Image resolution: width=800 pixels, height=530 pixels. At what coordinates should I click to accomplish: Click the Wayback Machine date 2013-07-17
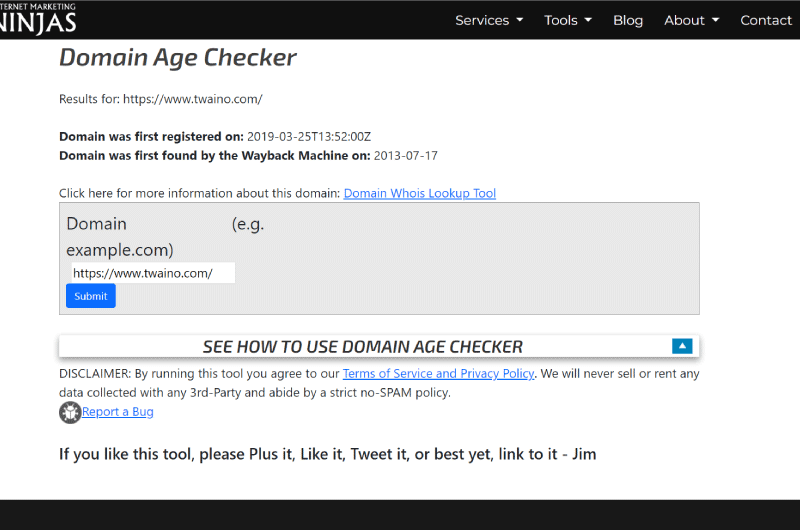point(406,156)
